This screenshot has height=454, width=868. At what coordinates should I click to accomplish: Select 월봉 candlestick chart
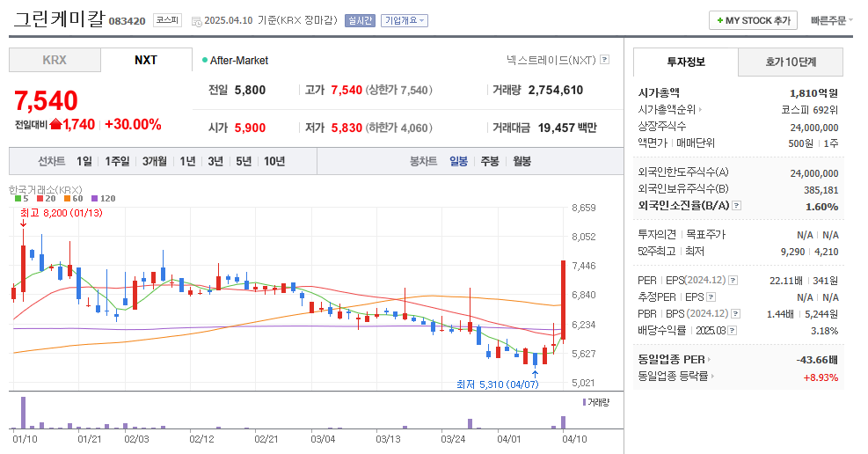tap(522, 161)
